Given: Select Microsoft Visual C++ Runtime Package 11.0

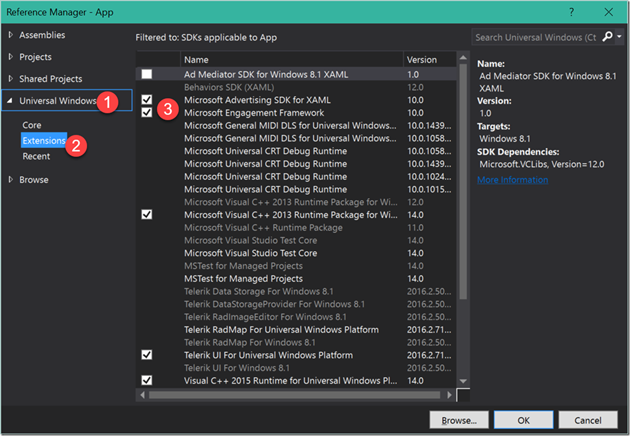Looking at the screenshot, I should 297,227.
